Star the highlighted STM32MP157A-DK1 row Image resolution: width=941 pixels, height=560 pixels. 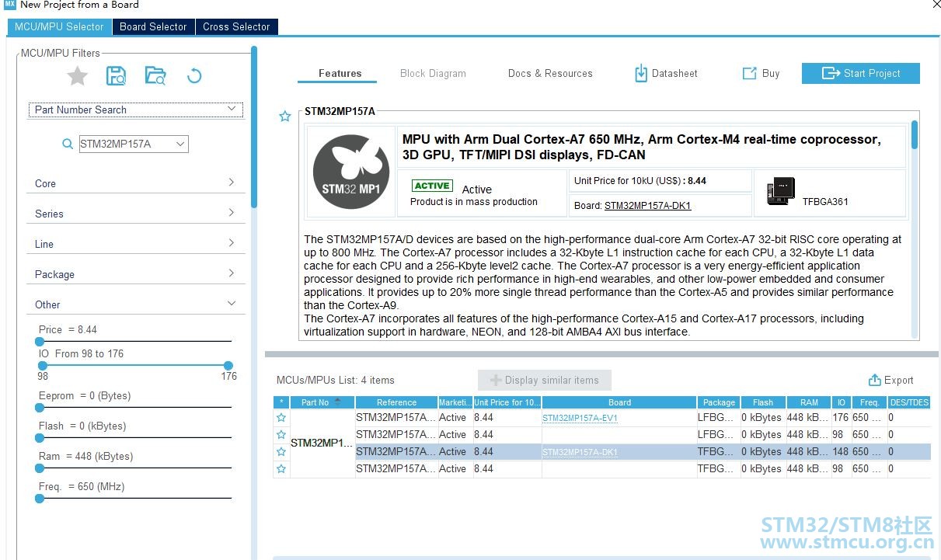point(281,451)
